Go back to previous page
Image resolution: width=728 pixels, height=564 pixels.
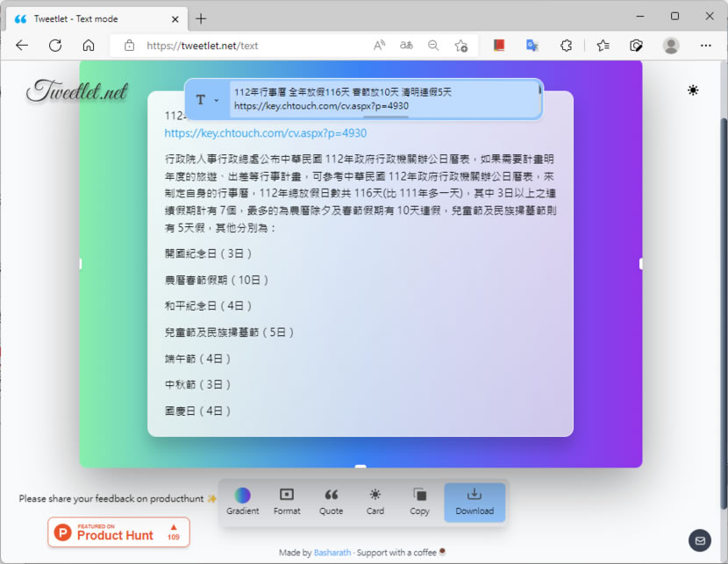pyautogui.click(x=22, y=46)
